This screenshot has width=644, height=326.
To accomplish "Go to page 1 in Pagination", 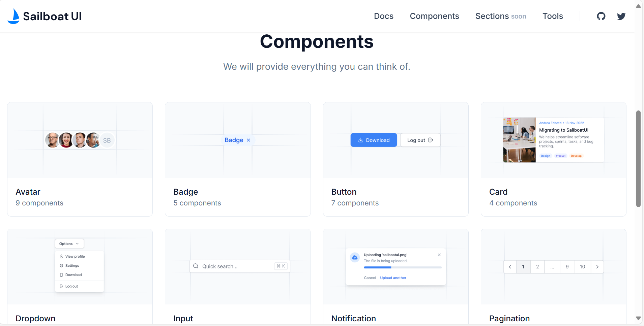I will point(523,267).
